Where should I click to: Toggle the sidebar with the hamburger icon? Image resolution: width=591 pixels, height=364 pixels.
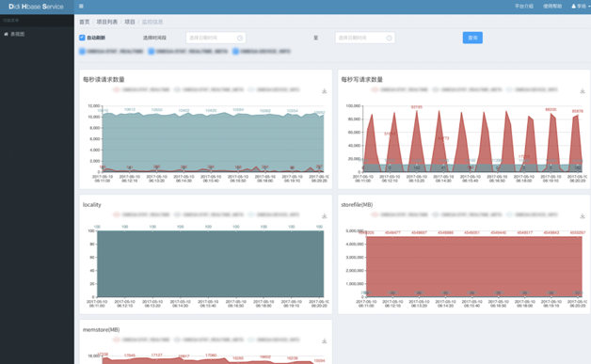click(x=81, y=6)
